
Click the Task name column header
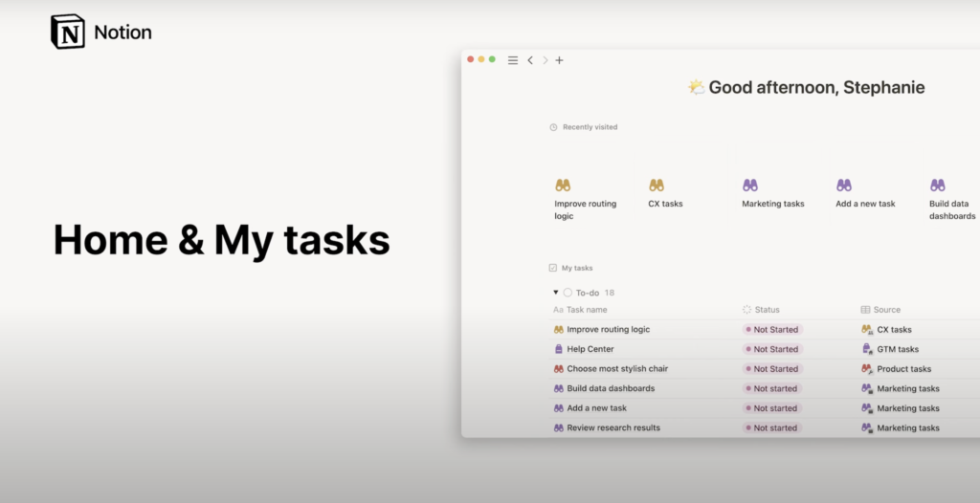click(x=586, y=310)
